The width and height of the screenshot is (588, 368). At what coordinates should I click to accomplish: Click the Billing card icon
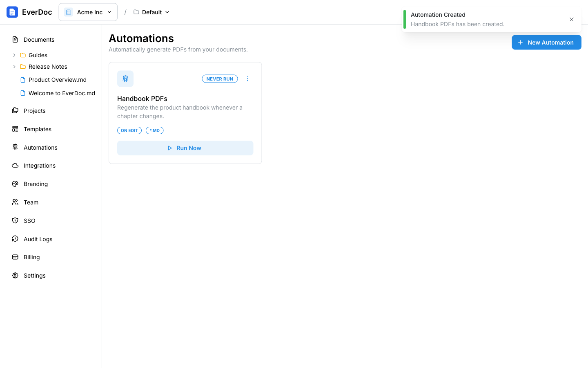15,257
